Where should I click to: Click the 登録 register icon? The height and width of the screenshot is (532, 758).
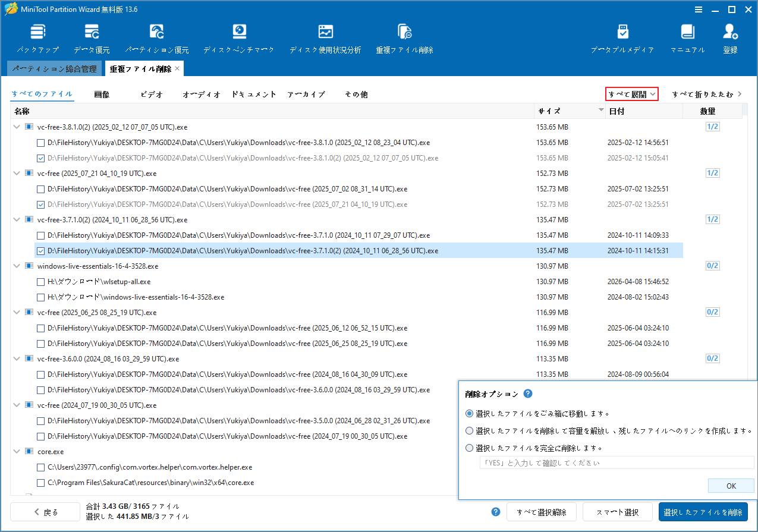tap(730, 39)
